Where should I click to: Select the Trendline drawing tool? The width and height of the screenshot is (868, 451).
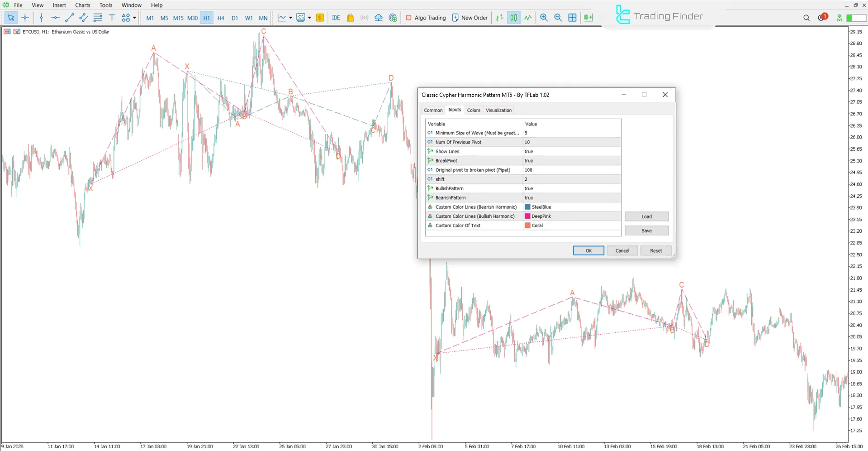click(69, 18)
